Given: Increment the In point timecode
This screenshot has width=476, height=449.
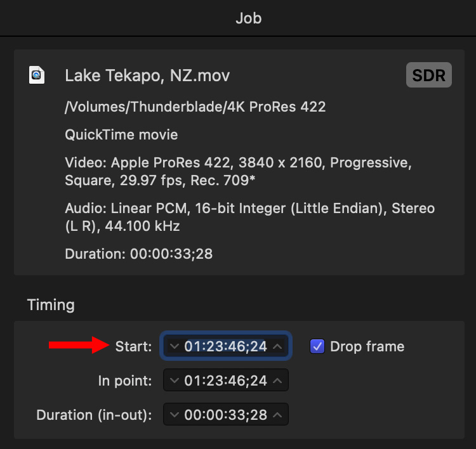Looking at the screenshot, I should pyautogui.click(x=277, y=381).
